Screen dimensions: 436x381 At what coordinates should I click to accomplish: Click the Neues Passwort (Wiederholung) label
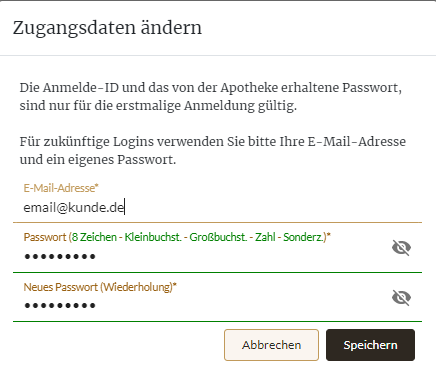pyautogui.click(x=100, y=287)
